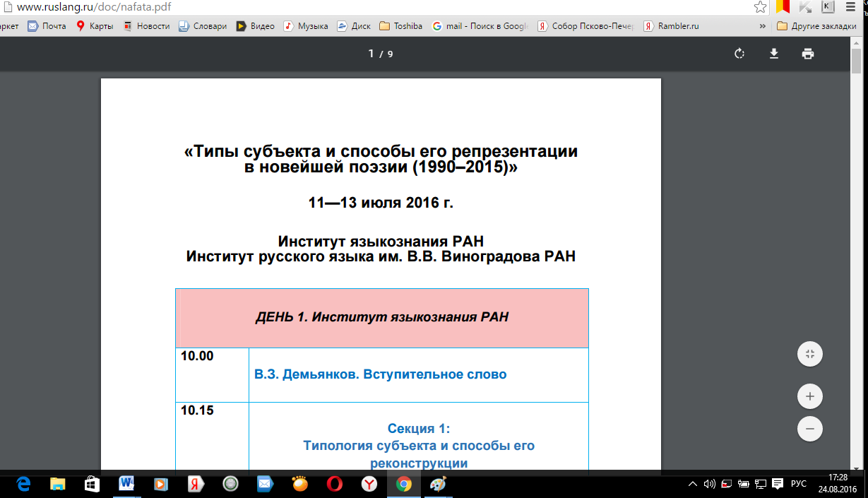Show hidden system tray icons
The height and width of the screenshot is (498, 868).
tap(693, 484)
